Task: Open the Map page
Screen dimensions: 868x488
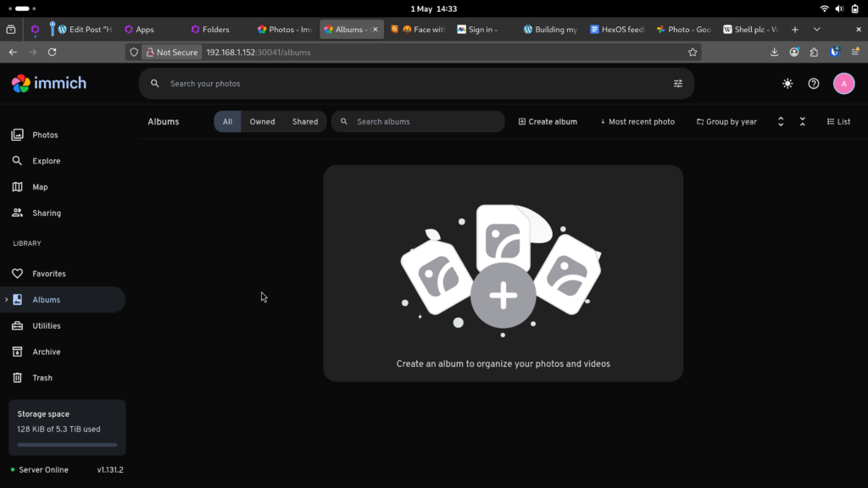Action: 63,187
